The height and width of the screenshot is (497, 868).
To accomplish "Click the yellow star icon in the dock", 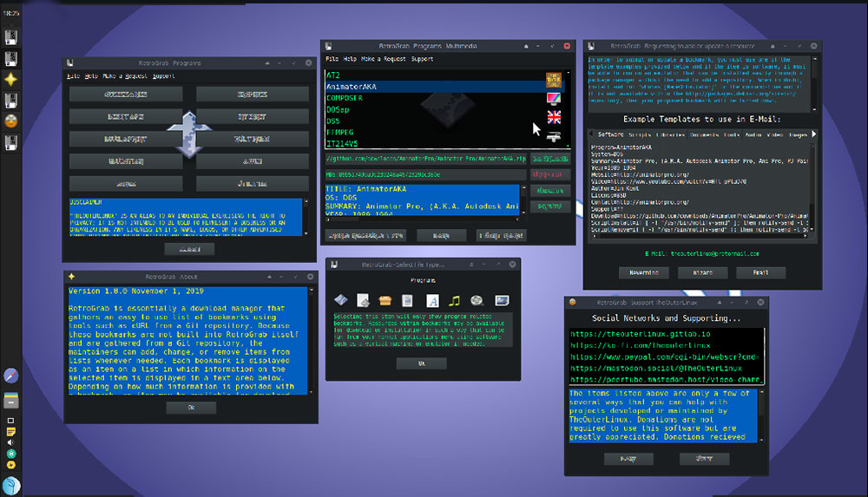I will [10, 79].
